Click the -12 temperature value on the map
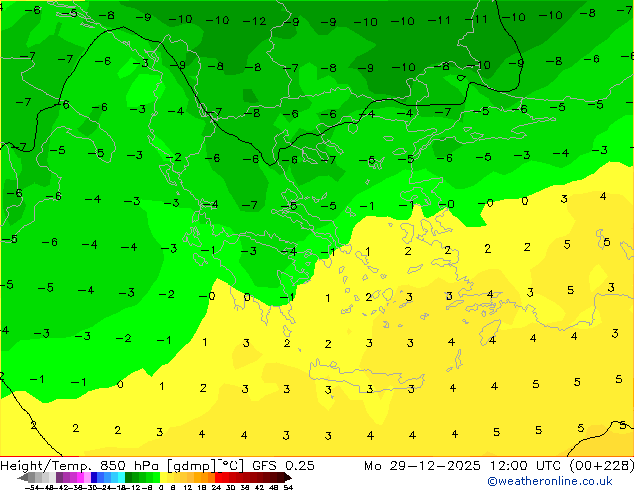Screen dimensions: 634x490 coord(254,21)
